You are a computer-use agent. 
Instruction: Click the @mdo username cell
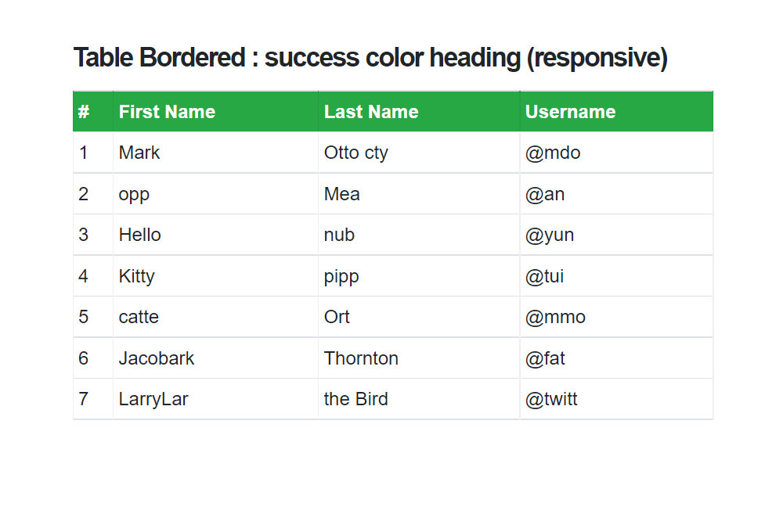click(616, 153)
